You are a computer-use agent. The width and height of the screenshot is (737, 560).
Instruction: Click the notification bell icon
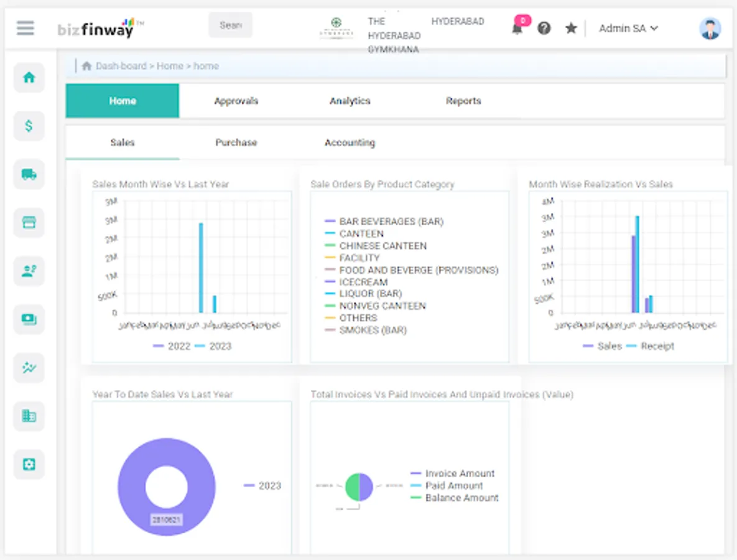click(x=517, y=28)
